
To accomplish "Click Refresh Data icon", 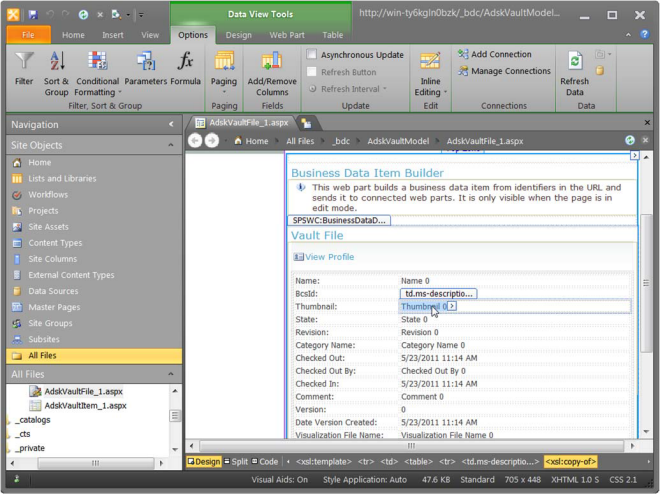I will click(575, 61).
